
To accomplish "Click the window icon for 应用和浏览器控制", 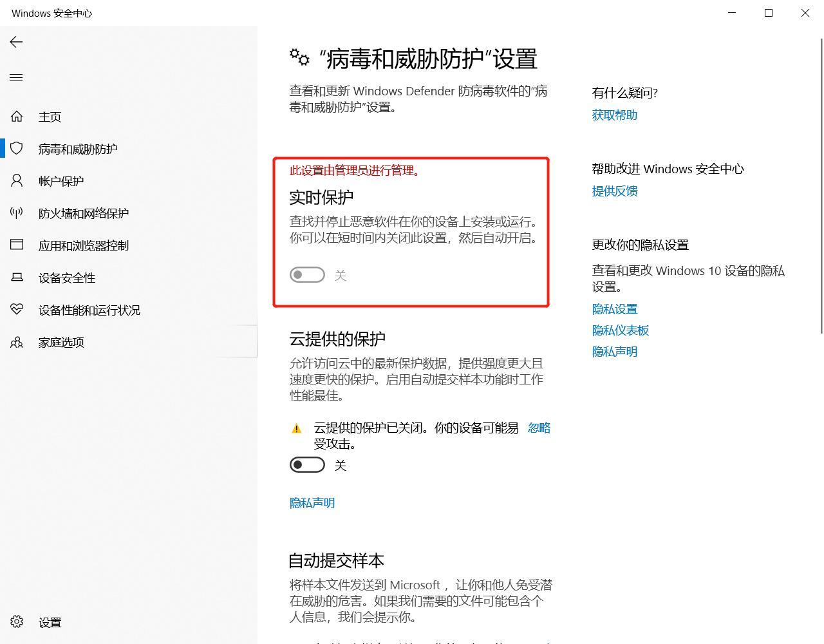I will click(17, 245).
